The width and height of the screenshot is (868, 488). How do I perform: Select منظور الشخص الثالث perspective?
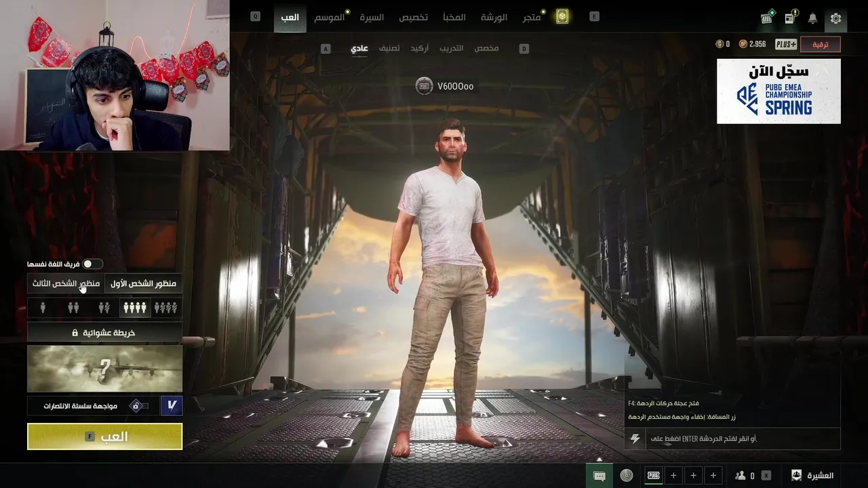66,283
